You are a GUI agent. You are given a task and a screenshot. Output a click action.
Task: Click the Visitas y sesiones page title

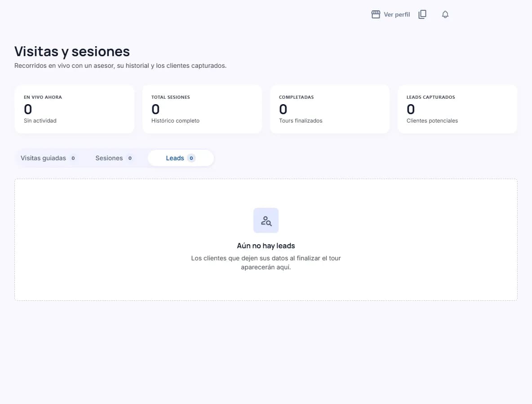click(72, 52)
